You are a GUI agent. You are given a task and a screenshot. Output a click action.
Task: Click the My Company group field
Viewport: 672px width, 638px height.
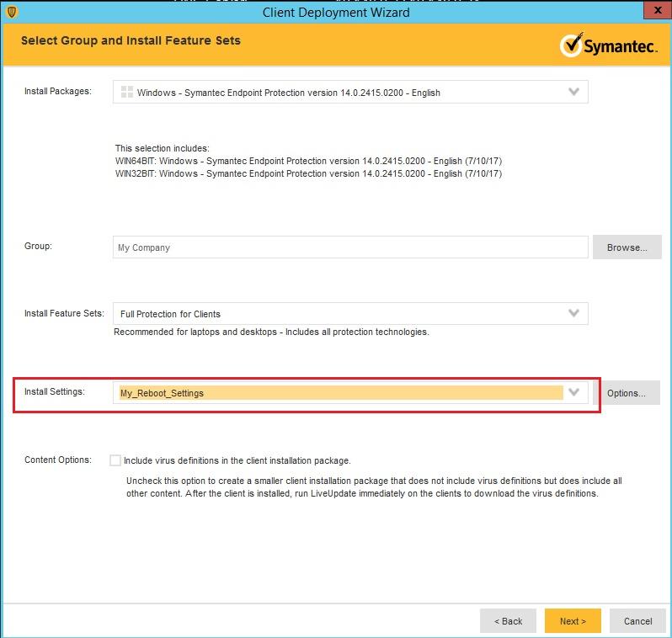click(350, 247)
